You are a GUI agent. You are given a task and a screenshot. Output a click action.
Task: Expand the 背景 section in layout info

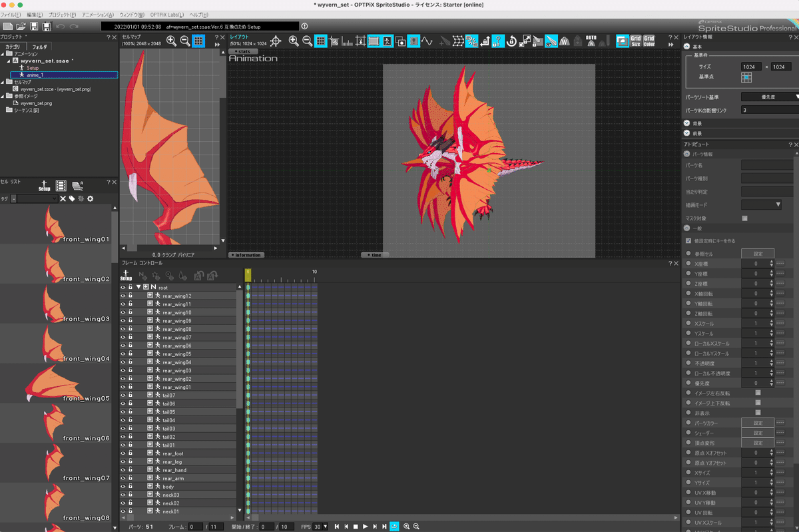point(686,123)
